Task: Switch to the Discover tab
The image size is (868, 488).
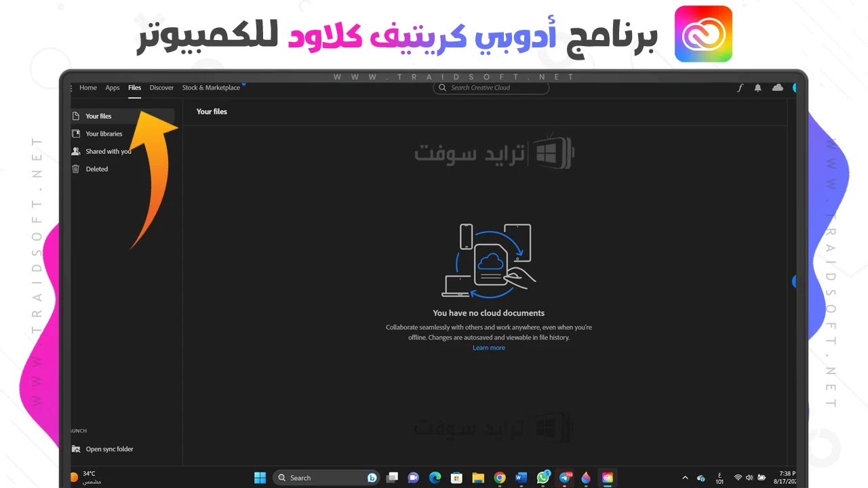Action: click(x=161, y=87)
